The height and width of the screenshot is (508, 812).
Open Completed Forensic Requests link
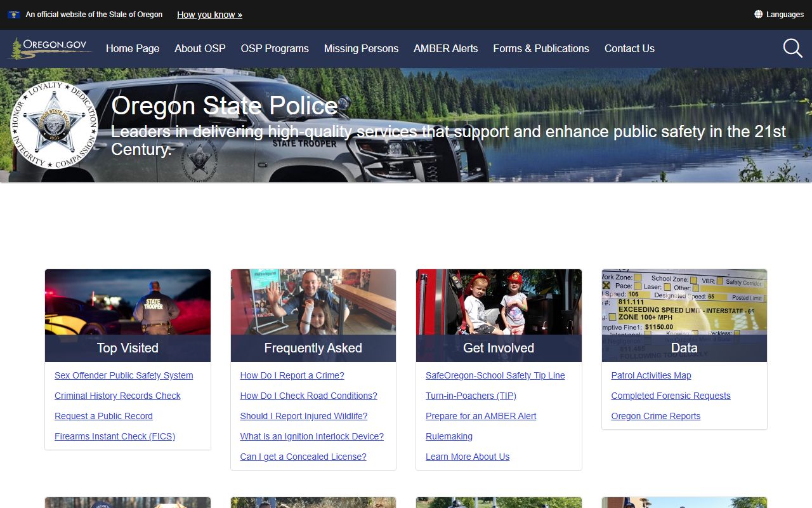click(671, 396)
